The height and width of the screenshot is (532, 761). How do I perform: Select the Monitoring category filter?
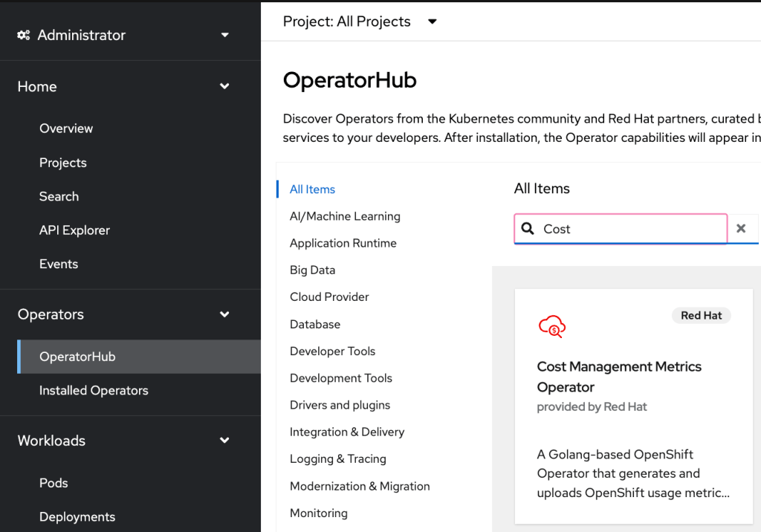coord(319,513)
